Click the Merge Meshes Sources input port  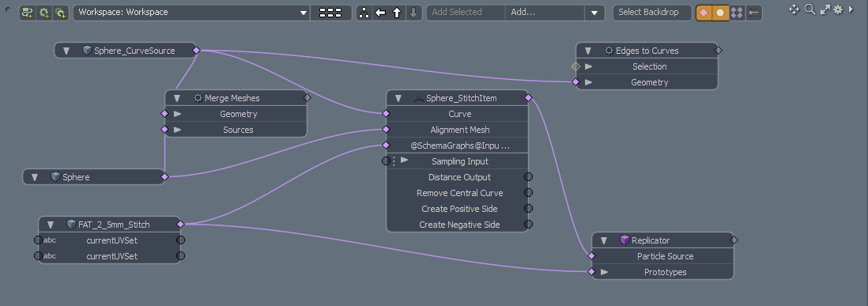click(164, 130)
